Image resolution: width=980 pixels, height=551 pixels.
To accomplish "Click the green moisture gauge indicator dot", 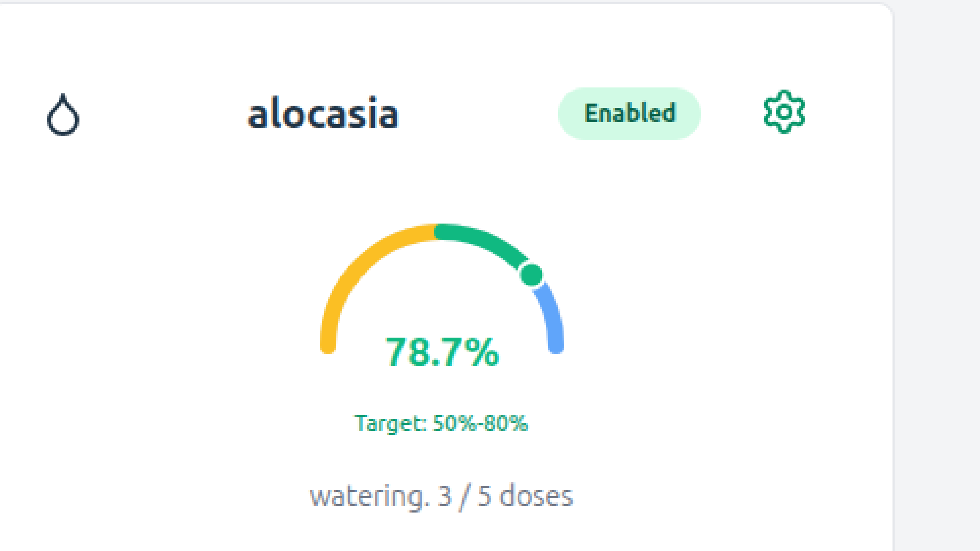I will [x=531, y=274].
